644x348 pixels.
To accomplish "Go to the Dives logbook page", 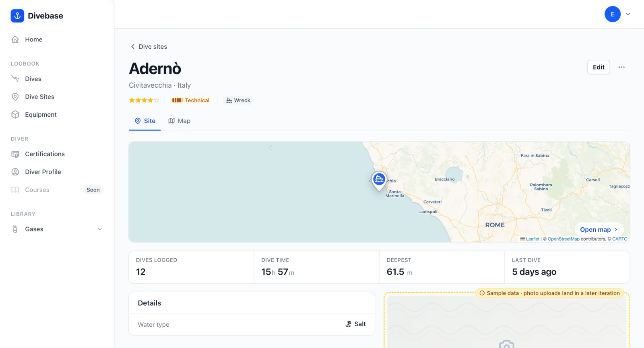I will click(57, 79).
